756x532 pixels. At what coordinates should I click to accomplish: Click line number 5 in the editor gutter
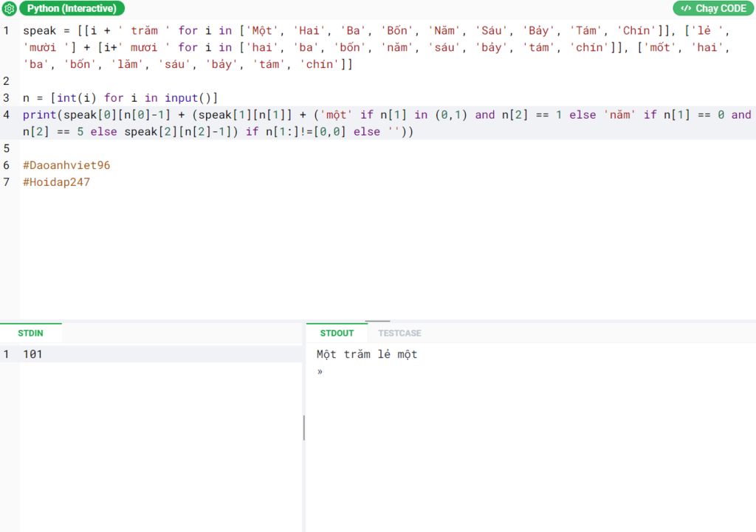(6, 148)
